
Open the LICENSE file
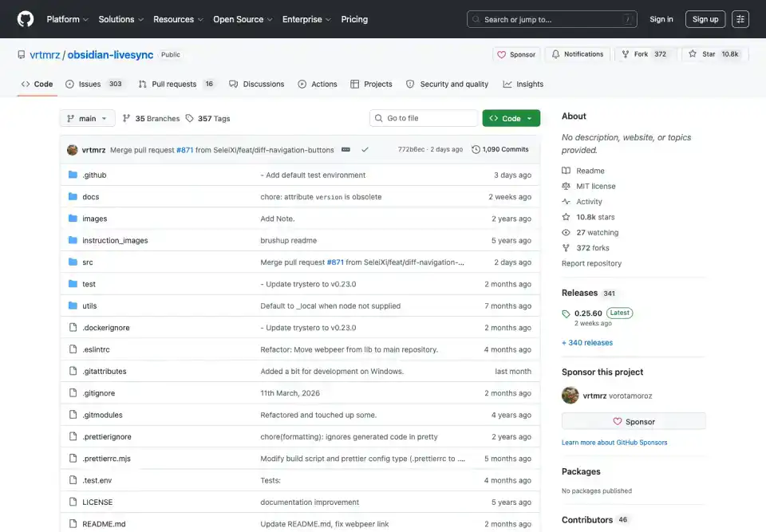coord(97,502)
